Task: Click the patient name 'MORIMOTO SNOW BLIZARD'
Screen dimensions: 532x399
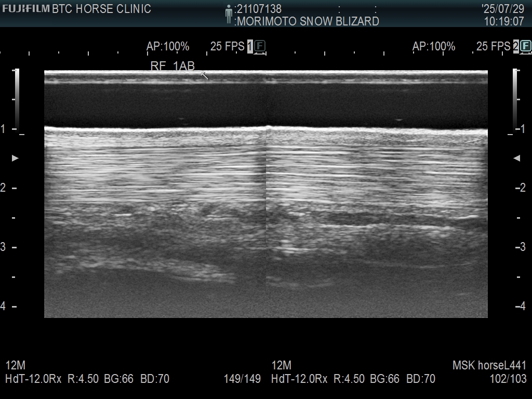Action: (x=308, y=21)
